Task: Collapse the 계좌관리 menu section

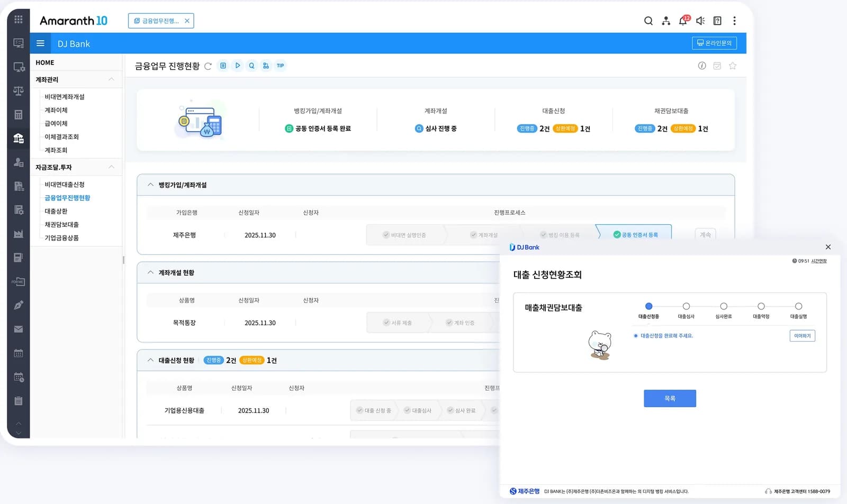Action: (x=111, y=79)
